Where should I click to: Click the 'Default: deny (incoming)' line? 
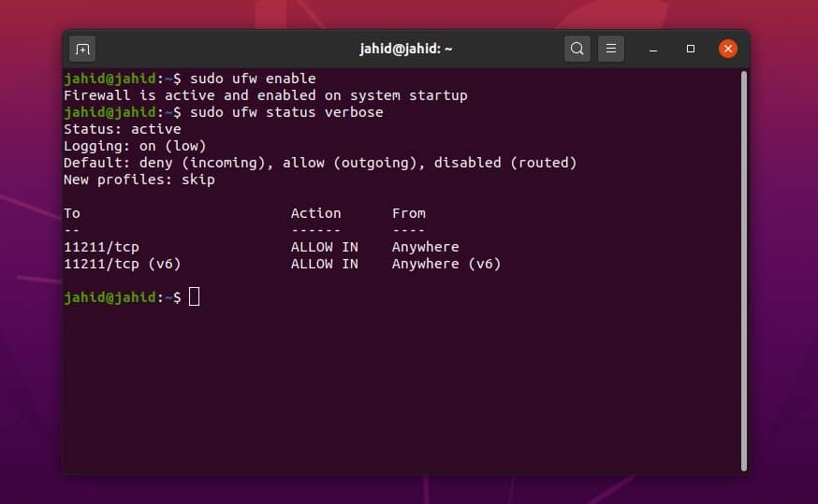[320, 163]
